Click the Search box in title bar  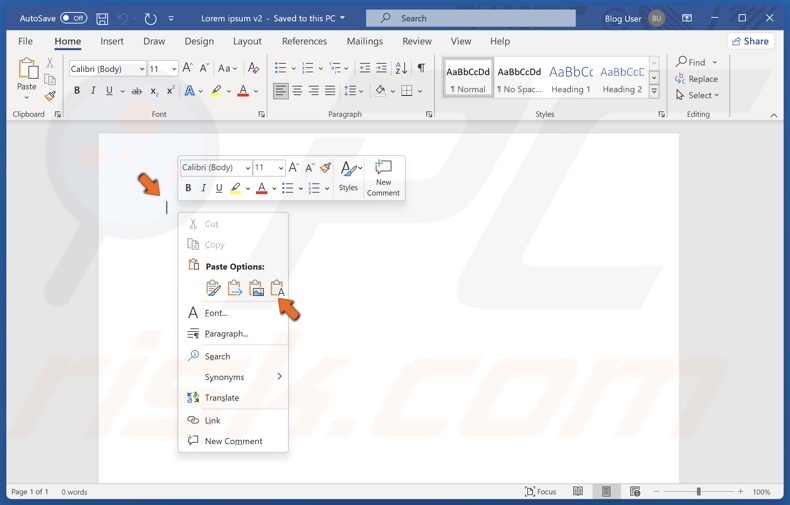[x=471, y=18]
